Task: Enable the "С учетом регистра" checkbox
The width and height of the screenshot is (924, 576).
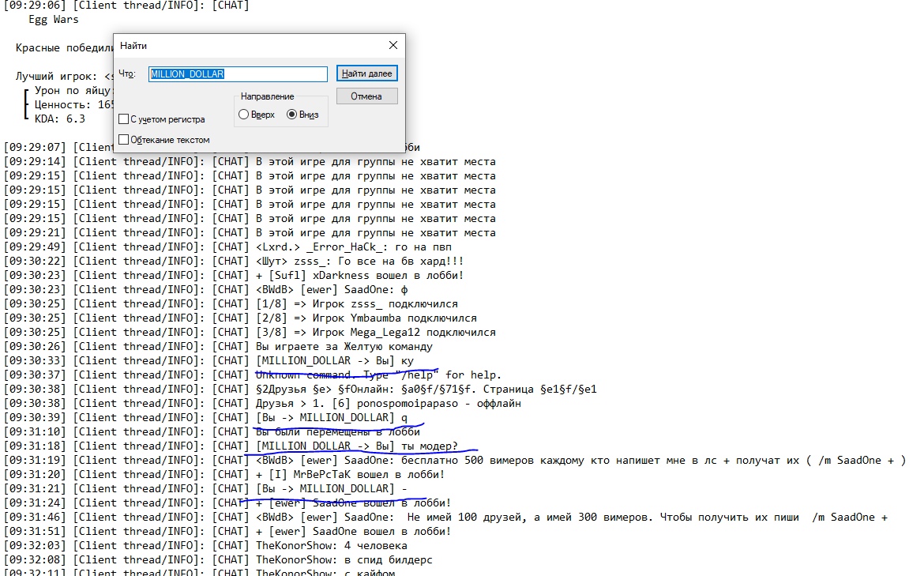Action: pos(123,119)
